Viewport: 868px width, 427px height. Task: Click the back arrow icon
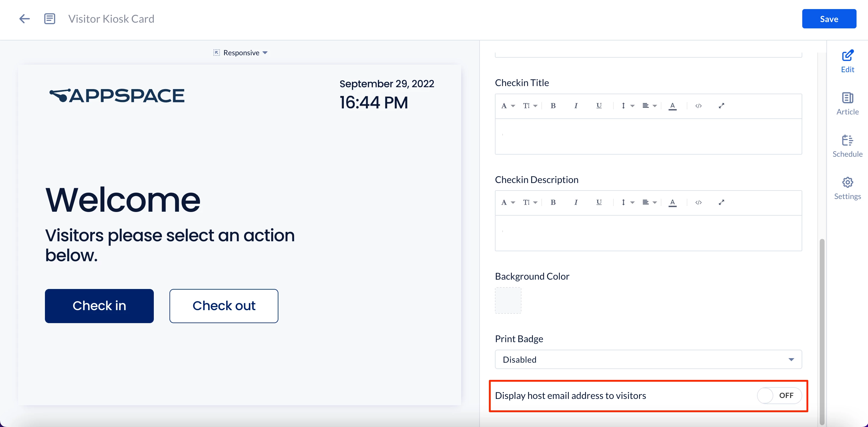tap(24, 19)
